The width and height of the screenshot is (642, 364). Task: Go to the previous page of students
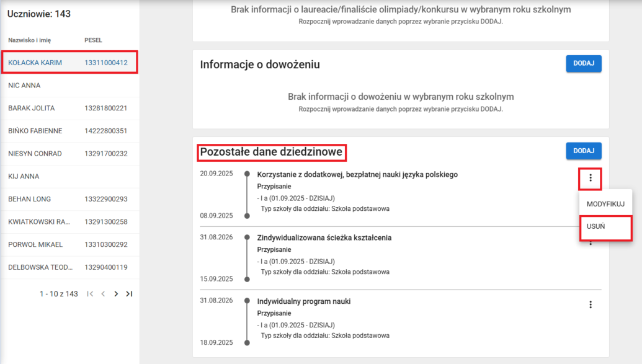(103, 294)
